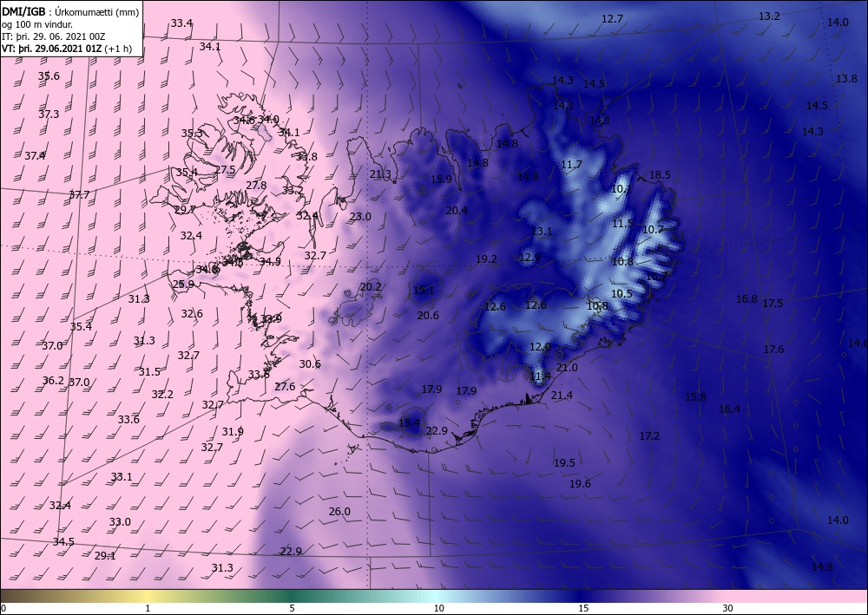The image size is (868, 615).
Task: Click the 27.8 value label
Action: click(x=256, y=186)
